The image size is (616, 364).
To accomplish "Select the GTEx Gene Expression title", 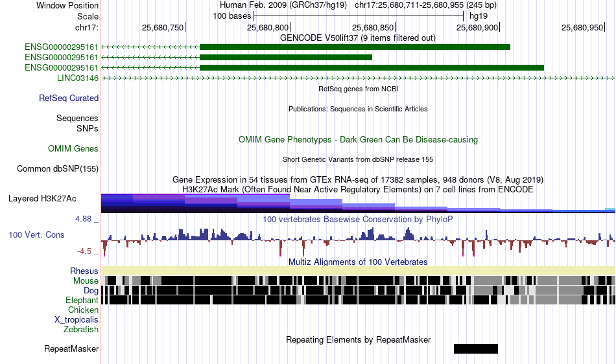I will 358,179.
